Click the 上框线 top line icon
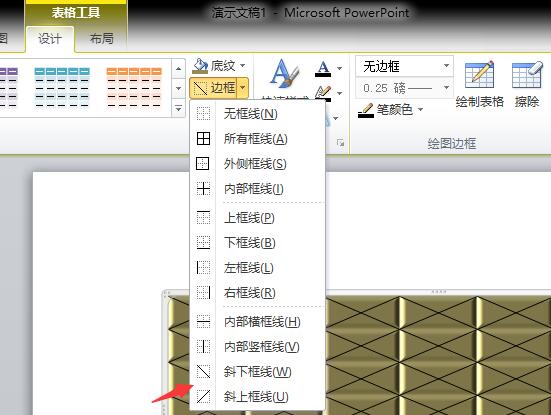The height and width of the screenshot is (415, 551). 203,218
